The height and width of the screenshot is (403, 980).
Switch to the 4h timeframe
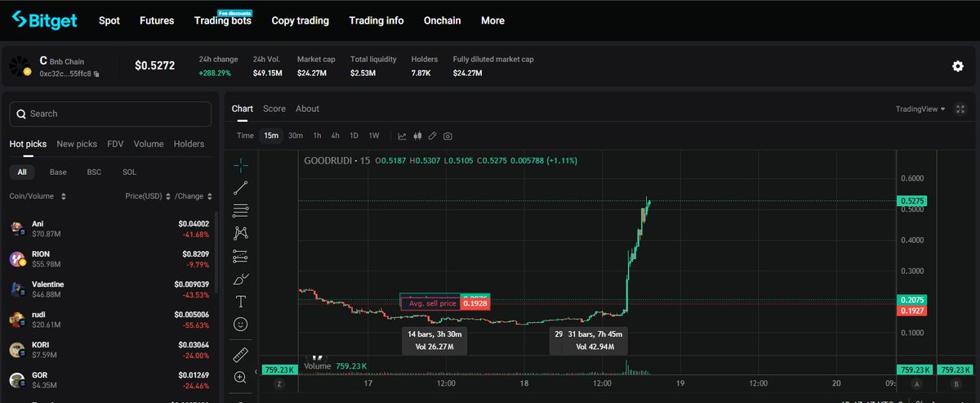click(335, 136)
